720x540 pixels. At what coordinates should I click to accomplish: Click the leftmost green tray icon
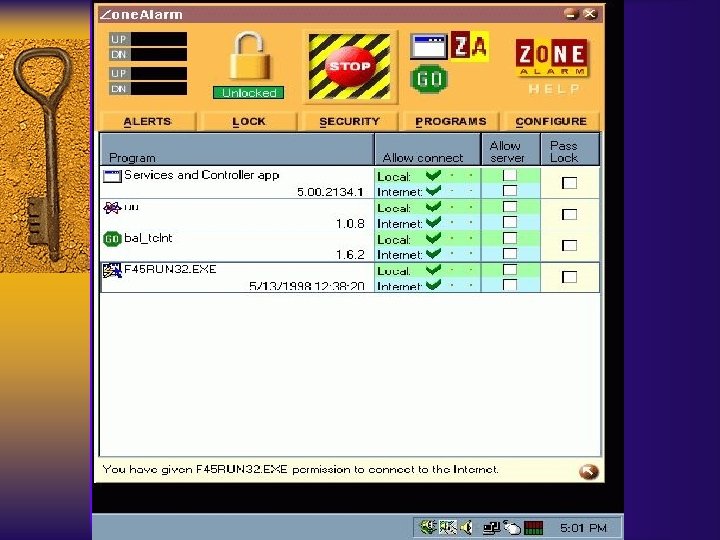pyautogui.click(x=428, y=527)
